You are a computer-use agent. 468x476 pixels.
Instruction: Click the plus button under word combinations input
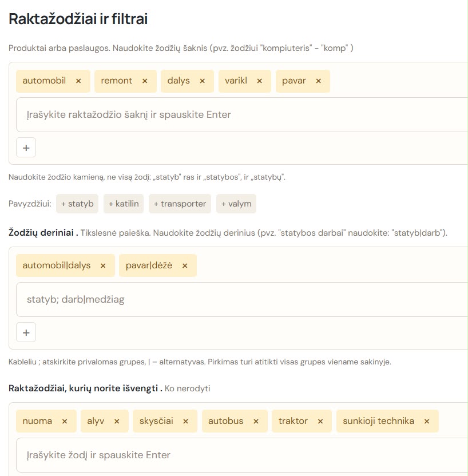26,332
